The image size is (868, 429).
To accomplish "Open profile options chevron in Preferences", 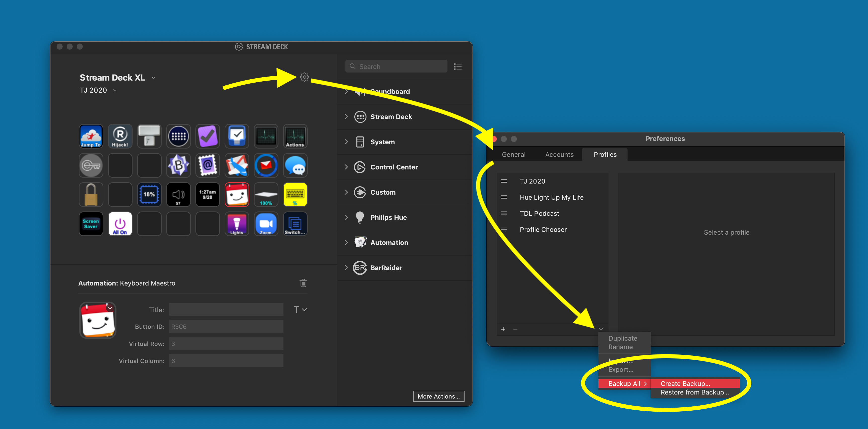I will click(601, 329).
